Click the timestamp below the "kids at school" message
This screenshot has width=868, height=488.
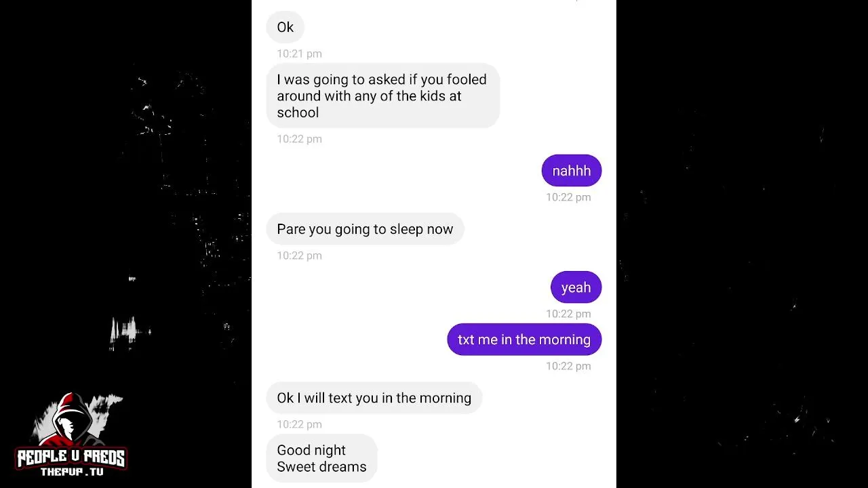coord(299,139)
